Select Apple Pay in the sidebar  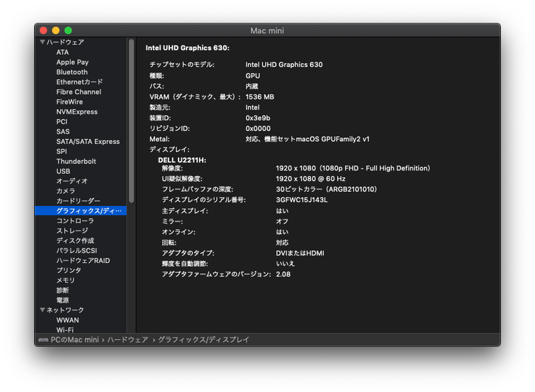tap(72, 62)
